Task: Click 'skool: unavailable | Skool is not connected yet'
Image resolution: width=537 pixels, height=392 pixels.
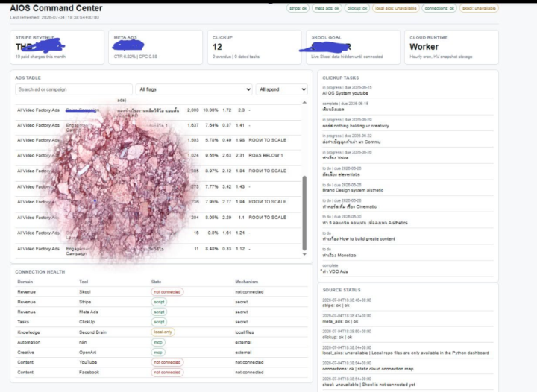Action: pyautogui.click(x=368, y=385)
